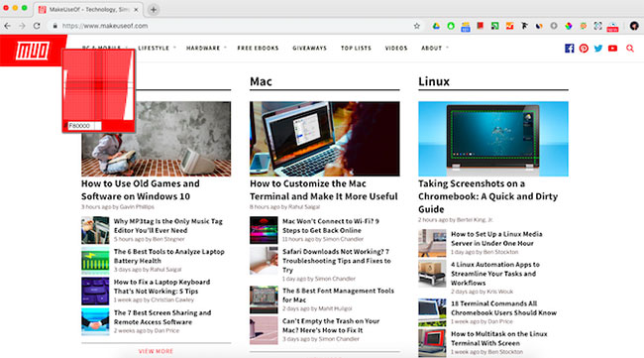Click the site search magnifier icon
This screenshot has width=644, height=358.
pos(630,49)
